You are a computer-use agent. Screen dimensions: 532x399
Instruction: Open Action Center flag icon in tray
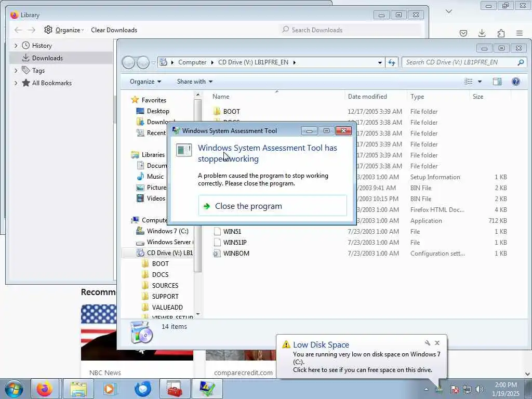pos(455,389)
